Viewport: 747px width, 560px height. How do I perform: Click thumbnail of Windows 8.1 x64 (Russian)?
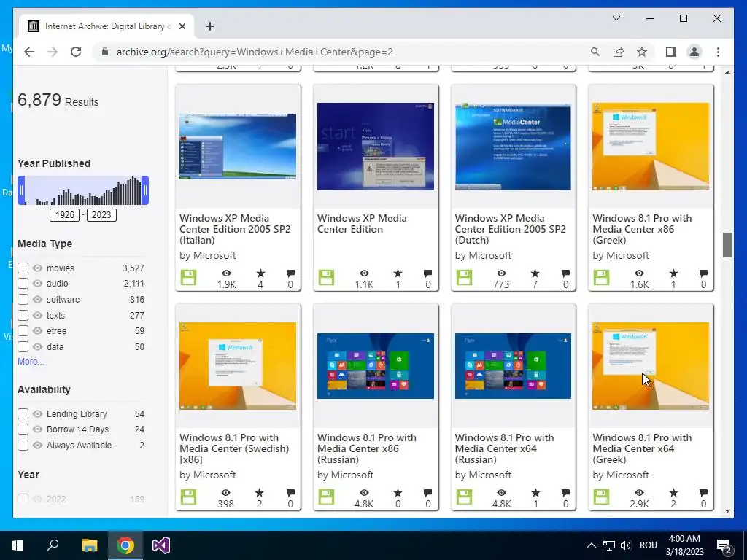click(513, 366)
